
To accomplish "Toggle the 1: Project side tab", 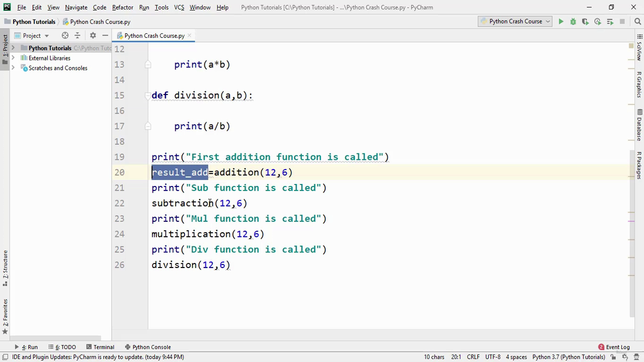I will (x=6, y=49).
